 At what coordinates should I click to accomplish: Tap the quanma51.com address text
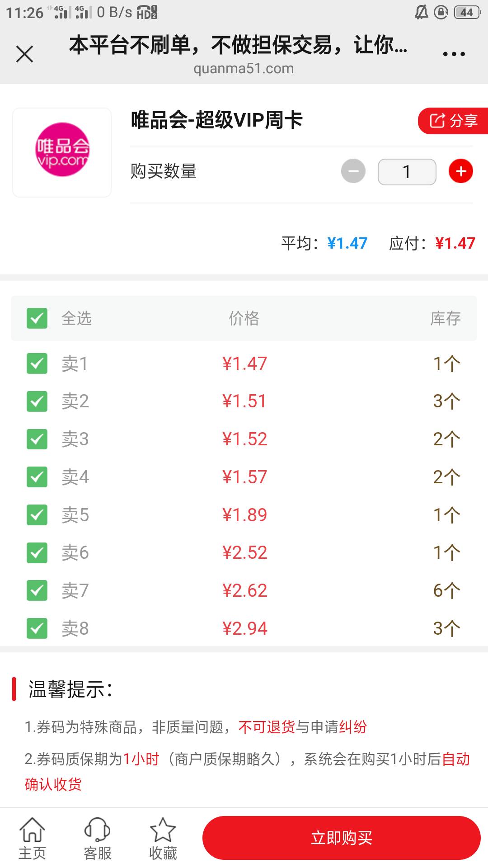[x=244, y=69]
